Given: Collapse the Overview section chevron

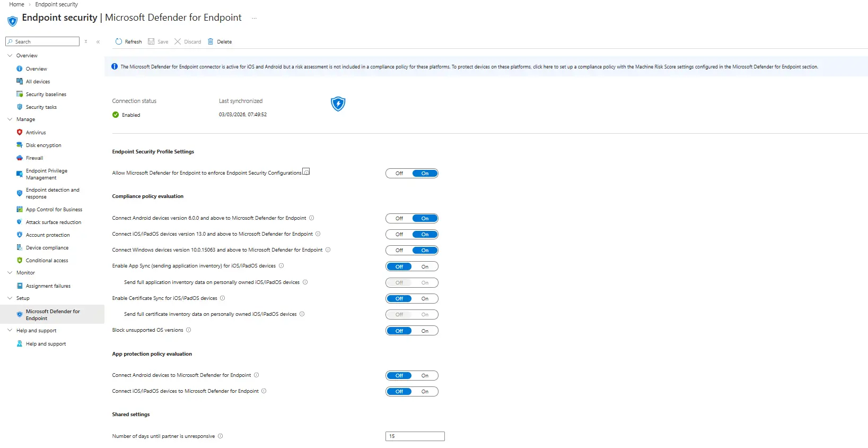Looking at the screenshot, I should click(x=10, y=55).
